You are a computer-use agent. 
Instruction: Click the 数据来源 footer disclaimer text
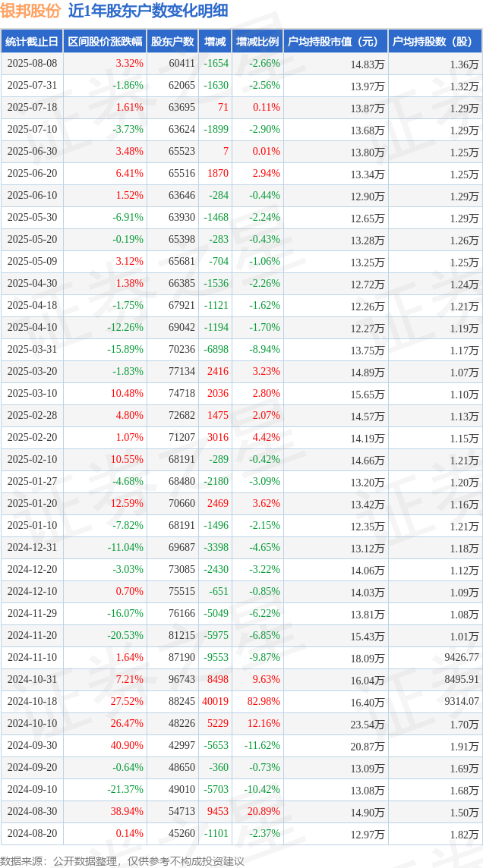(122, 861)
